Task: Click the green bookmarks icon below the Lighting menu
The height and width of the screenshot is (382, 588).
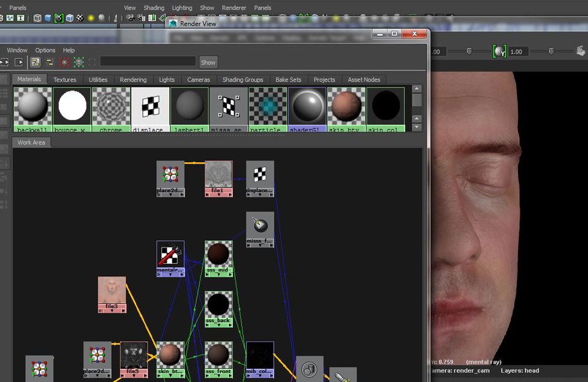Action: pos(152,18)
